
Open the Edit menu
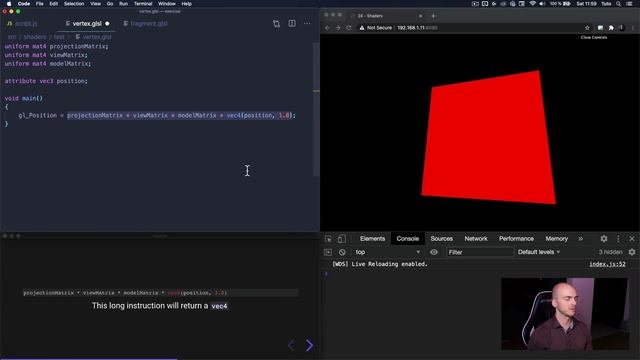pyautogui.click(x=53, y=4)
